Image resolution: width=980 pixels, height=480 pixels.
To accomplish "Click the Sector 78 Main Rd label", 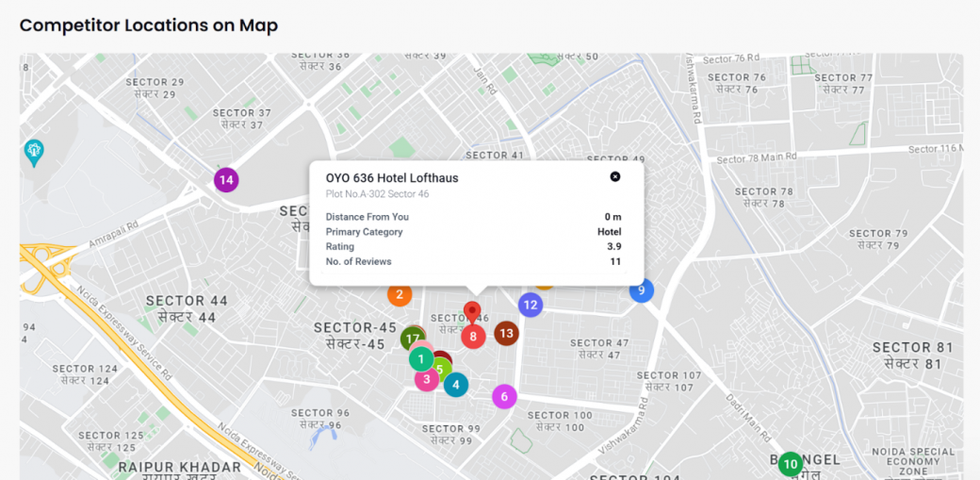I will coord(757,157).
